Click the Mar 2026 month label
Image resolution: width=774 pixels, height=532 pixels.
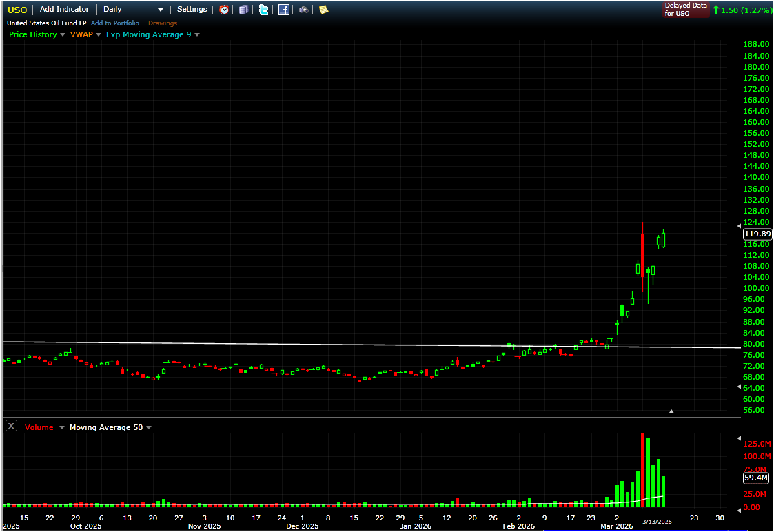tap(617, 526)
